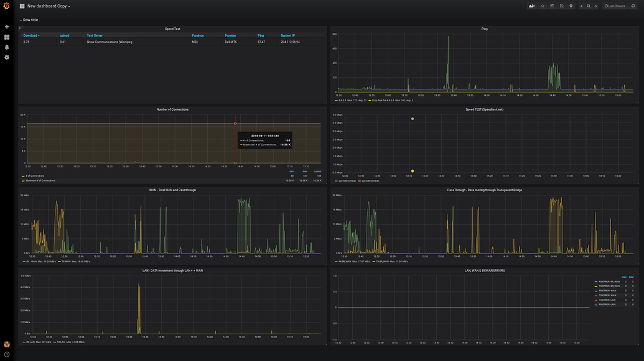Open Configuration gear in sidebar
The image size is (644, 361).
[7, 57]
